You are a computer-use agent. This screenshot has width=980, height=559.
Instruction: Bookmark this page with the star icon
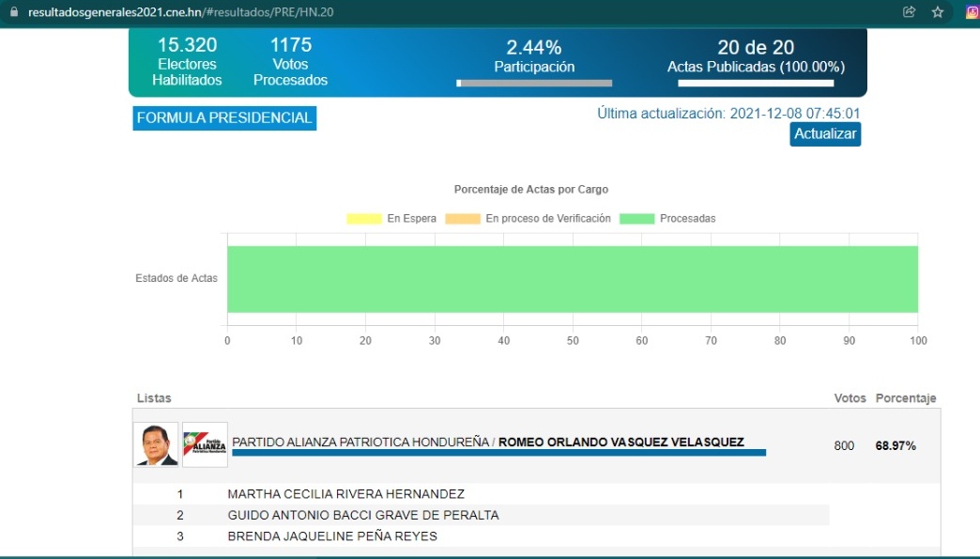pyautogui.click(x=938, y=12)
